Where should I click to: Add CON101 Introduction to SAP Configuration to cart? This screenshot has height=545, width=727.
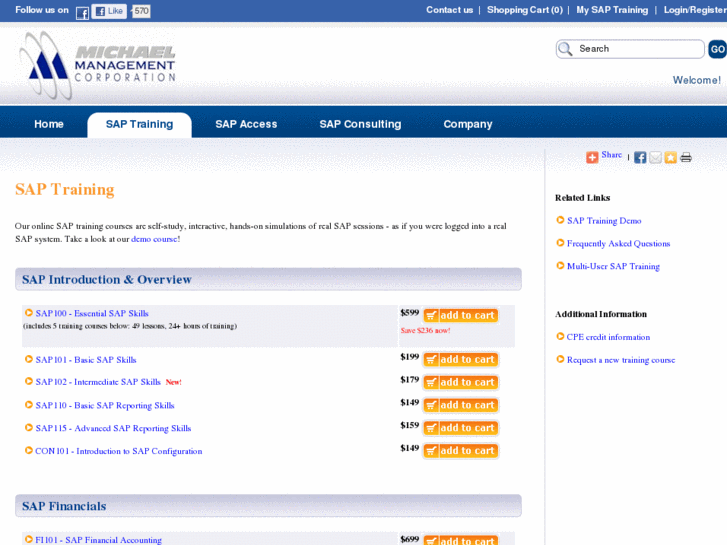[x=461, y=450]
